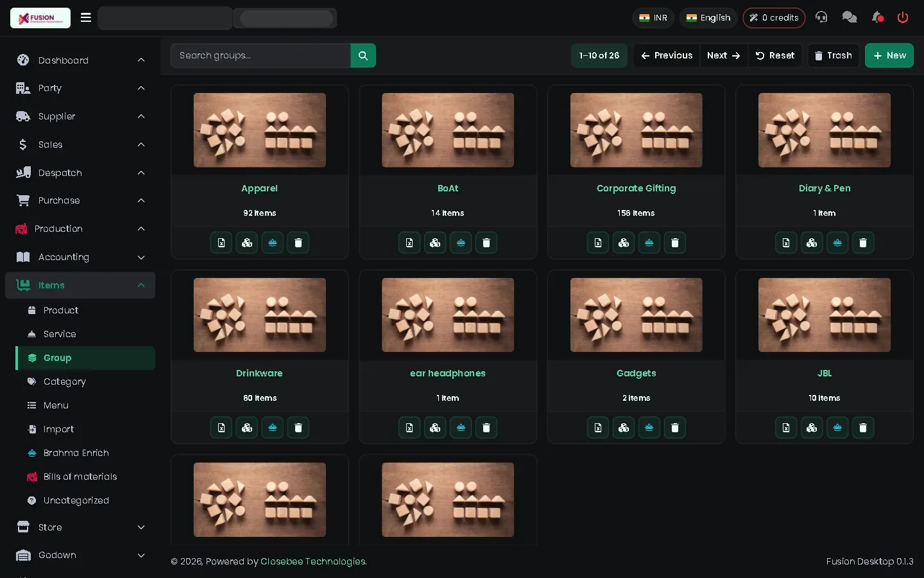Screen dimensions: 924x578
Task: Collapse the Items sidebar section
Action: (80, 285)
